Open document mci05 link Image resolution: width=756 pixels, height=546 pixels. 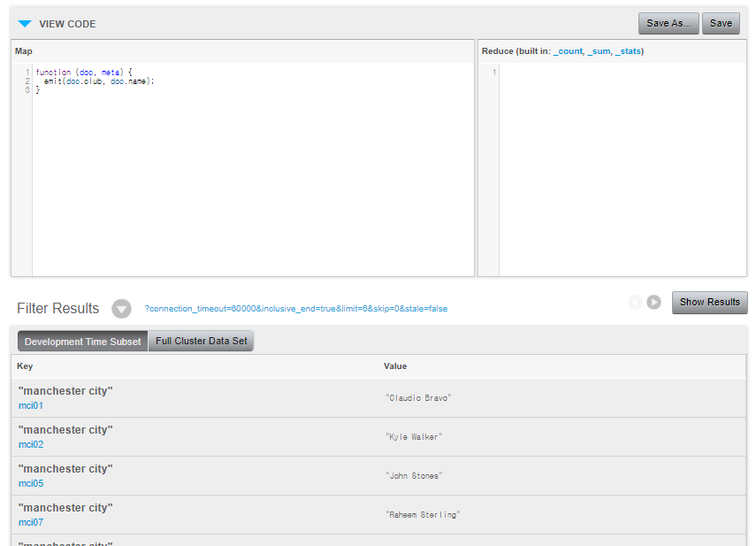click(31, 483)
